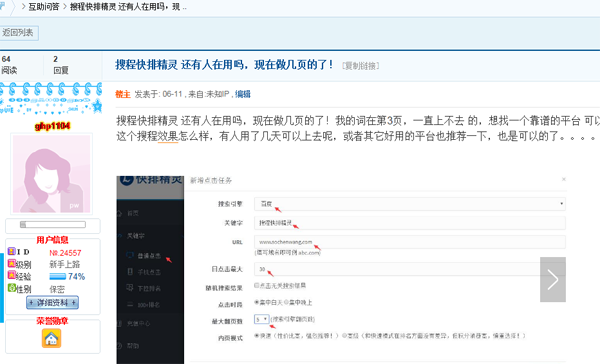Image resolution: width=600 pixels, height=364 pixels.
Task: Click the icon beside 下拉排名
Action: [x=130, y=287]
